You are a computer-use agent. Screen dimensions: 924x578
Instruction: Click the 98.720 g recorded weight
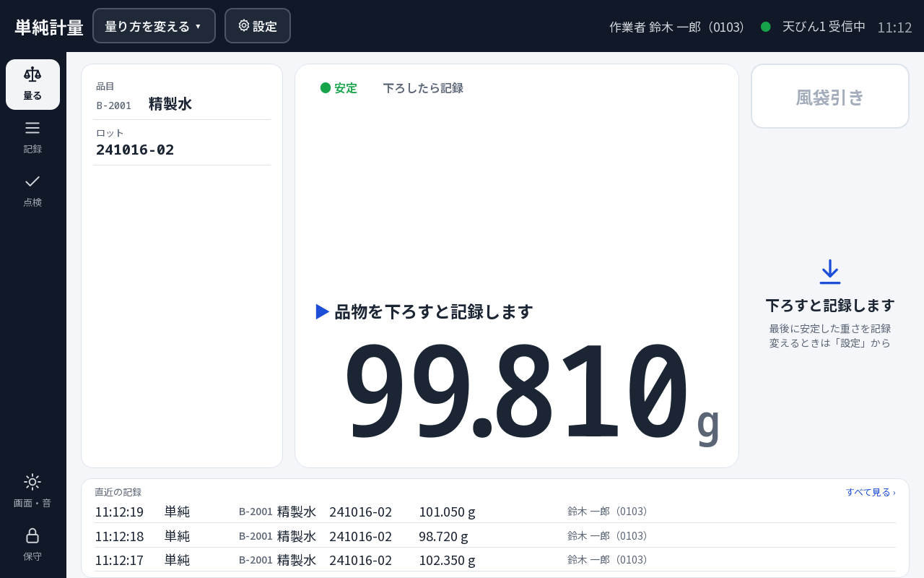[x=443, y=536]
